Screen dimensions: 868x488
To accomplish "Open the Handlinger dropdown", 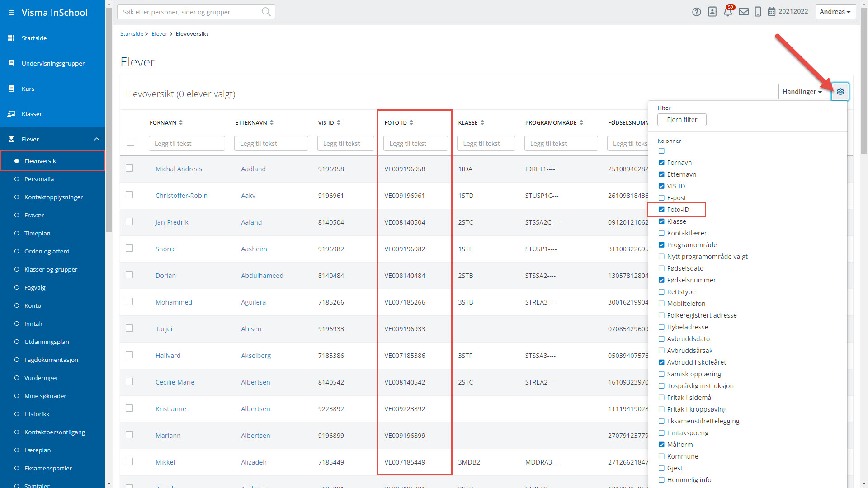I will pos(802,92).
